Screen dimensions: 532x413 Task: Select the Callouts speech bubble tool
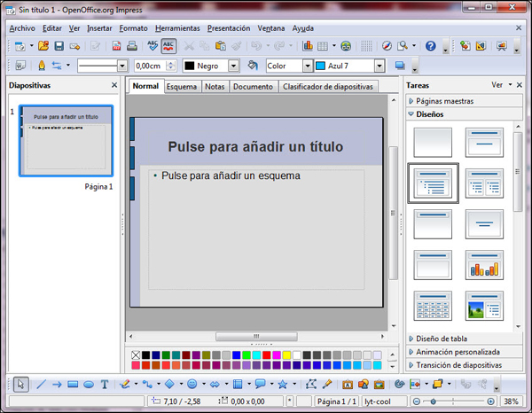pyautogui.click(x=260, y=384)
